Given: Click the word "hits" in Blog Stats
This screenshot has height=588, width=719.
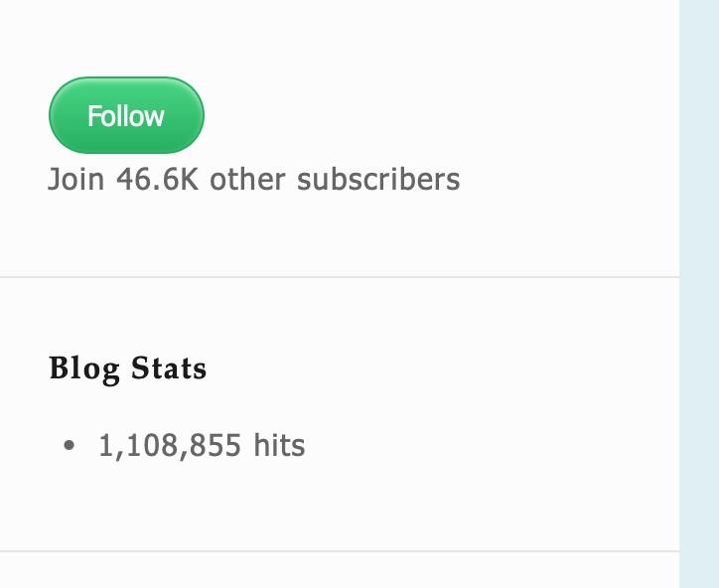Looking at the screenshot, I should [x=279, y=446].
